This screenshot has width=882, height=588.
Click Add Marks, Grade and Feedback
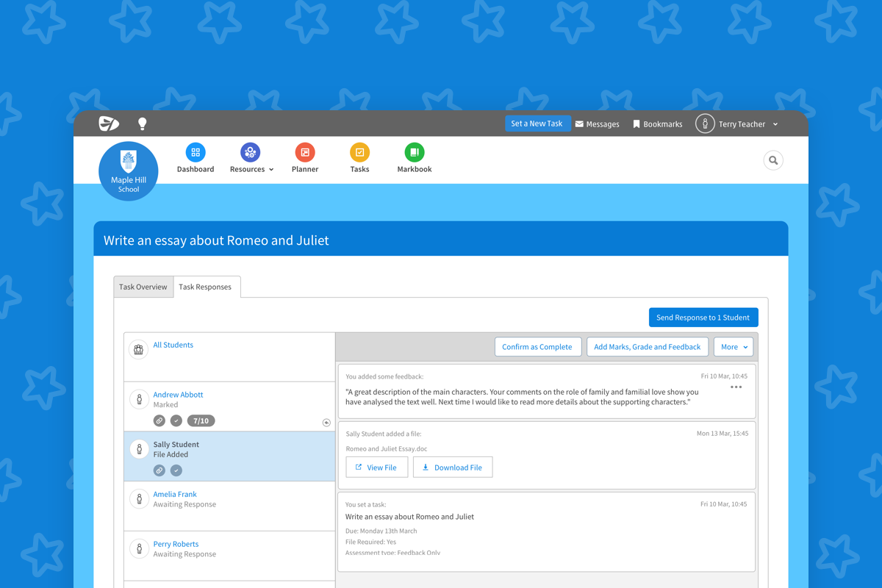coord(648,347)
